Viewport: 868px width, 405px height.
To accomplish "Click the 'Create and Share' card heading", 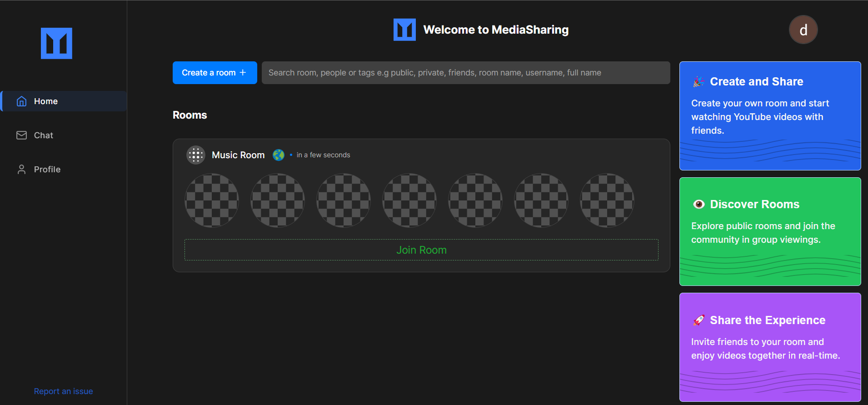I will pyautogui.click(x=757, y=82).
